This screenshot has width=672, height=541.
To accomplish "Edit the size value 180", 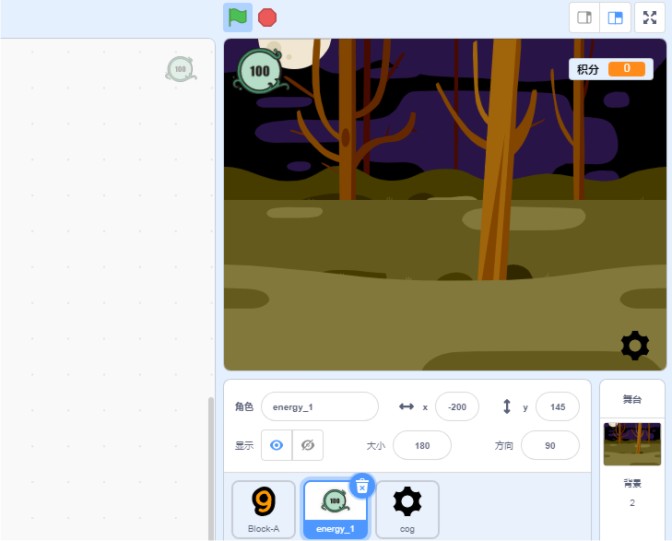I will coord(422,445).
